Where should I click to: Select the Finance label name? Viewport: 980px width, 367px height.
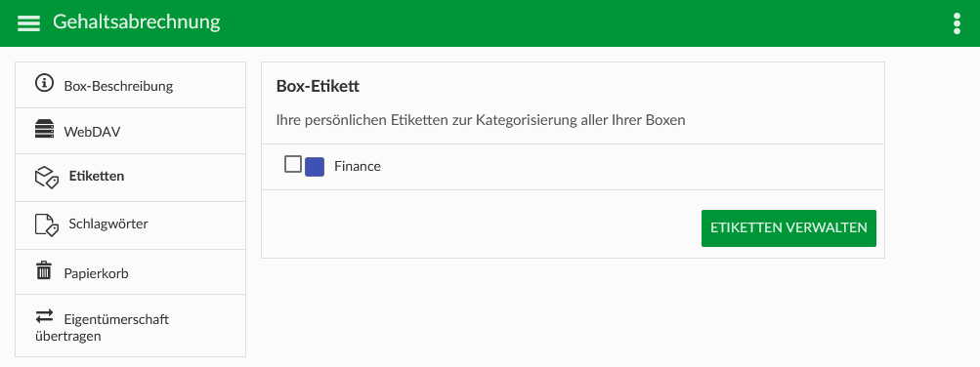pos(358,167)
